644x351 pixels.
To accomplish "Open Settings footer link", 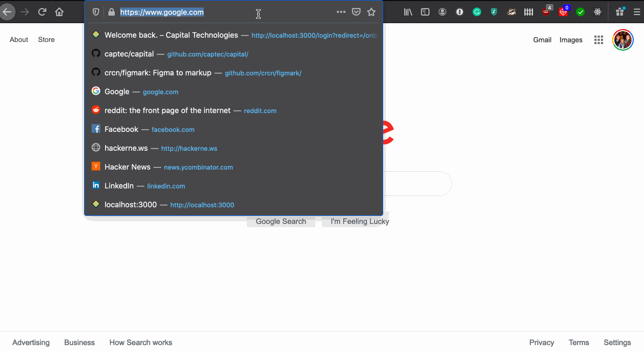I will (x=617, y=342).
